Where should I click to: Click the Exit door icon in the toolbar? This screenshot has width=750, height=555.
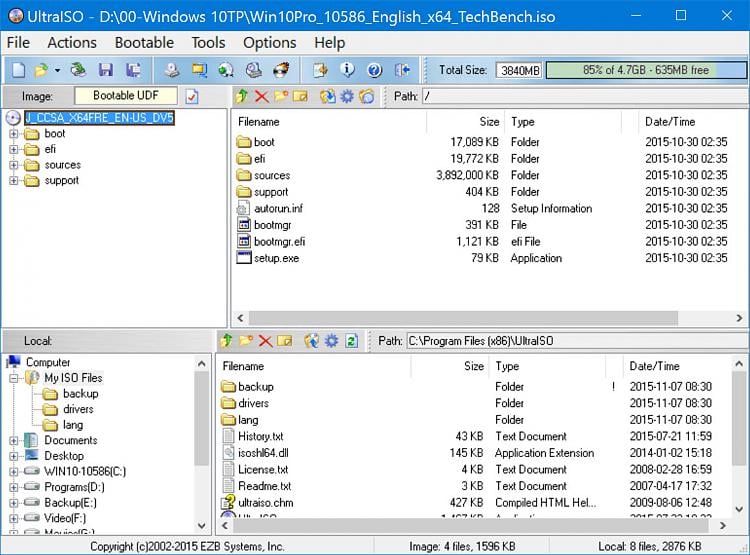click(x=402, y=70)
